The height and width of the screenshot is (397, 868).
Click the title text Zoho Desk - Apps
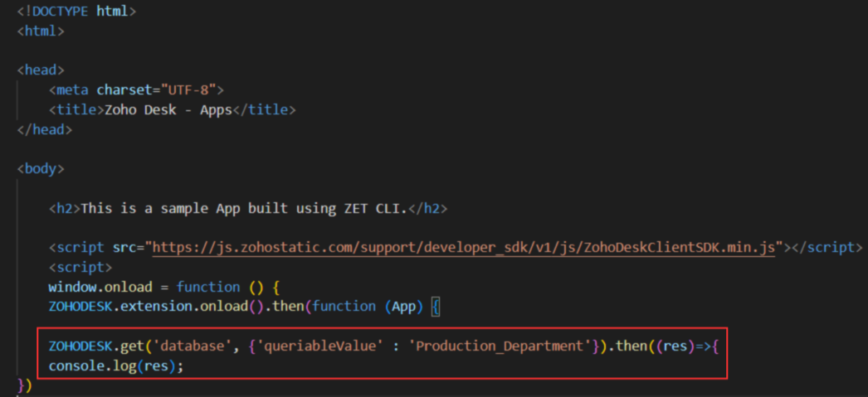point(168,110)
